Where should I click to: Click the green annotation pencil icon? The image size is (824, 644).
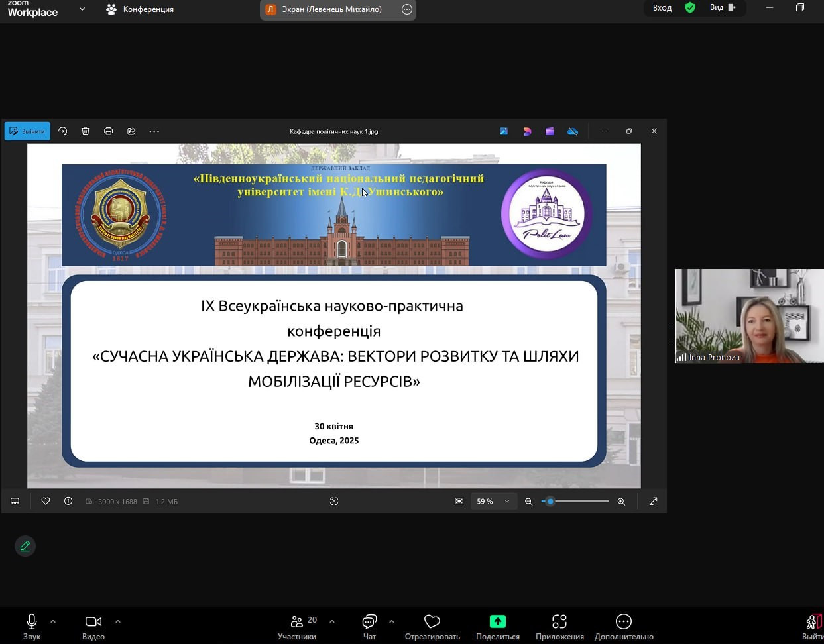pyautogui.click(x=25, y=546)
